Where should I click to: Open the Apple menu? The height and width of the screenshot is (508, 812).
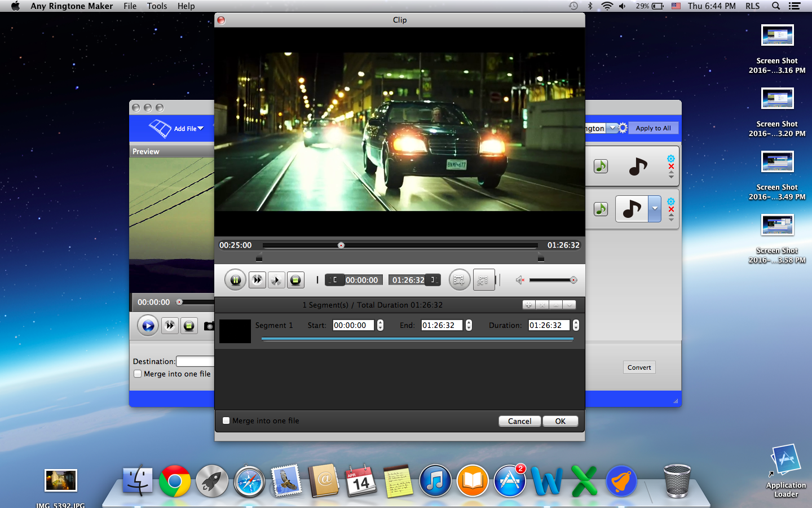[15, 6]
